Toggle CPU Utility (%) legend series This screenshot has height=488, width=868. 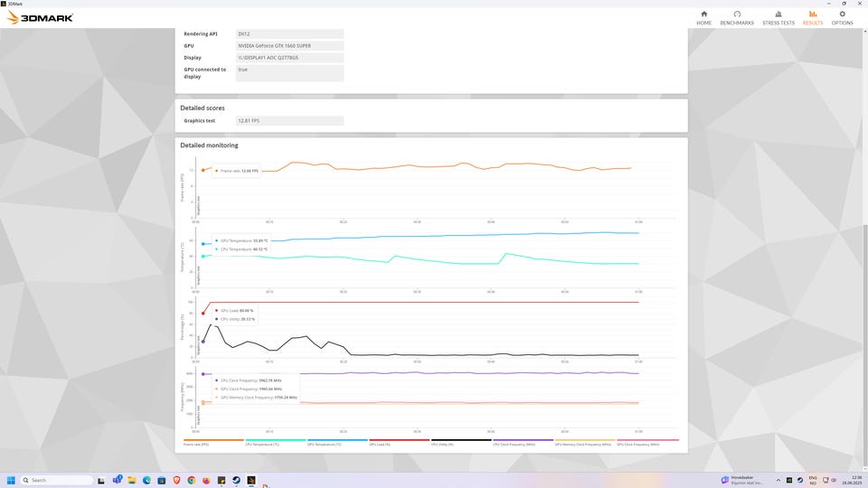pos(461,442)
